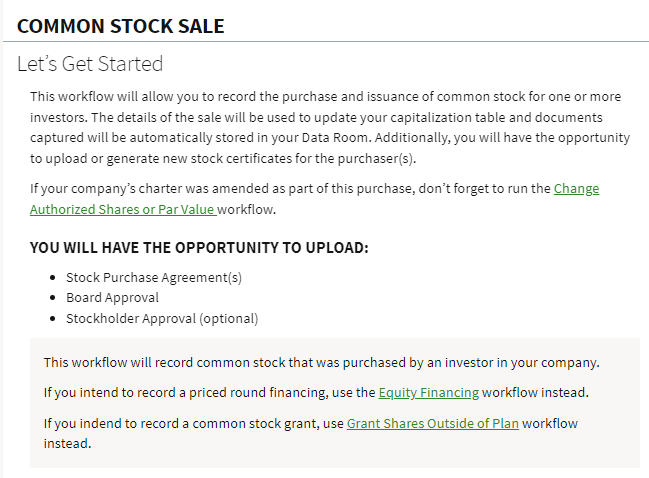Screen dimensions: 649x478
Task: Click the Stock Purchase Agreement(s) list item
Action: point(154,277)
